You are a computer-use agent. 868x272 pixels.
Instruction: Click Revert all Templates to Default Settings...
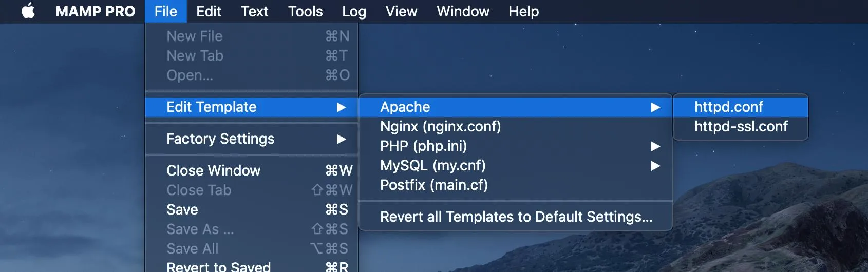(x=516, y=217)
